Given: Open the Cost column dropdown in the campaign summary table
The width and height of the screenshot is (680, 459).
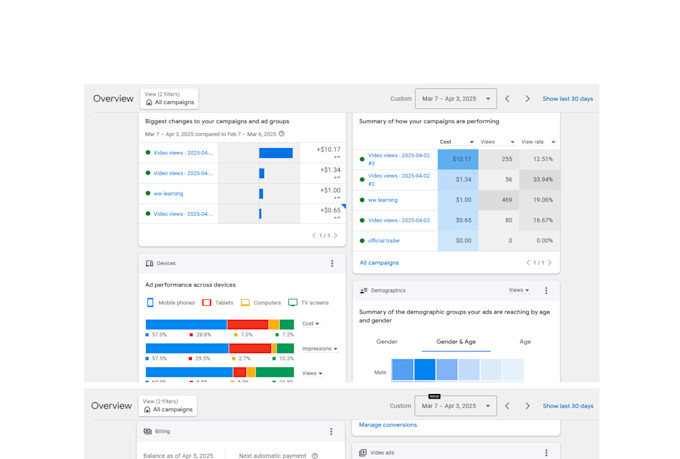Looking at the screenshot, I should [x=456, y=142].
